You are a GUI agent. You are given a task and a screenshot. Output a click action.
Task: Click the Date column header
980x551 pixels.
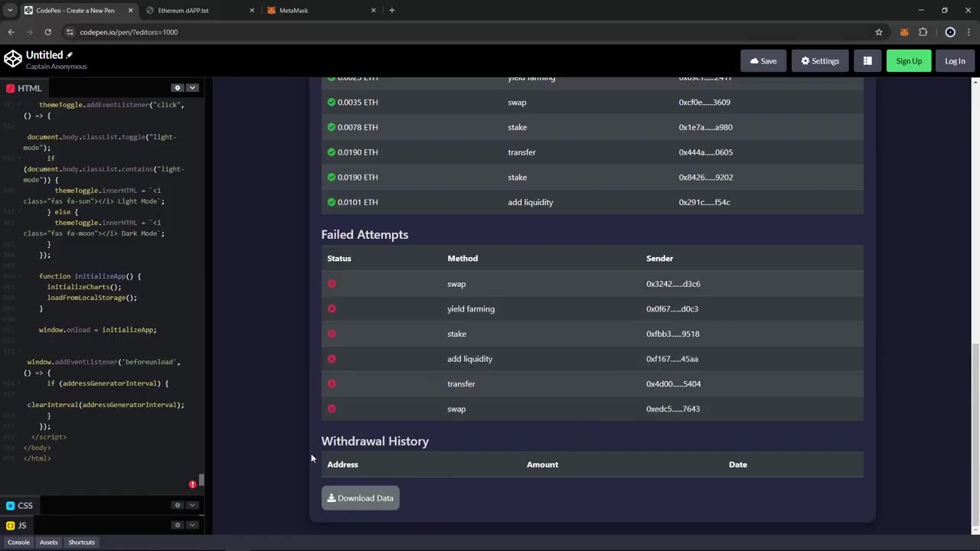tap(738, 465)
